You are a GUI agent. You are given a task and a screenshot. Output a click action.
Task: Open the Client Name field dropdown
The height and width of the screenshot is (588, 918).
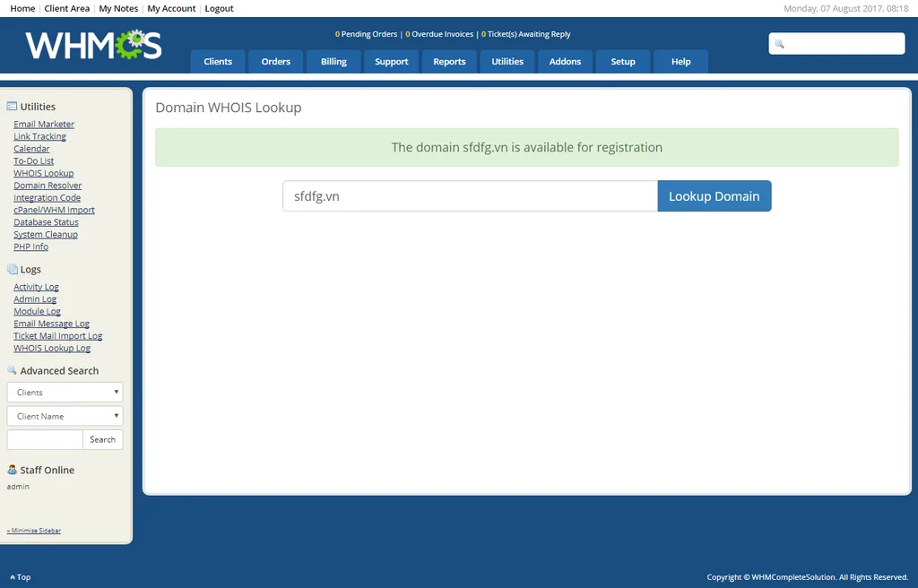(x=65, y=416)
